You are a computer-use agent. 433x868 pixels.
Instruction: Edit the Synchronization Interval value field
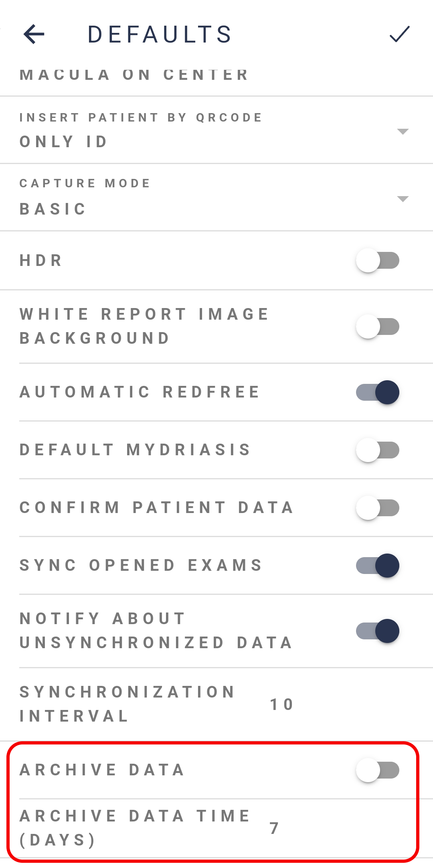[282, 704]
